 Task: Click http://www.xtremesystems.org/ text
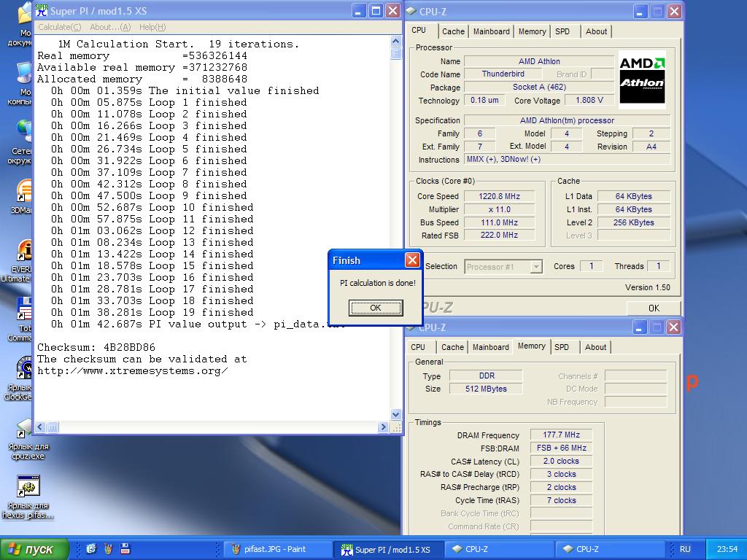[x=133, y=370]
